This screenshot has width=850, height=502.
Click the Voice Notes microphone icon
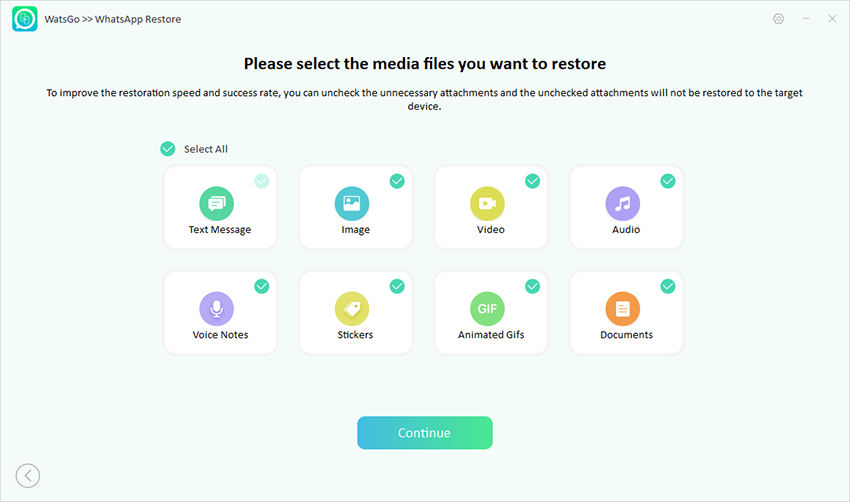(x=216, y=309)
